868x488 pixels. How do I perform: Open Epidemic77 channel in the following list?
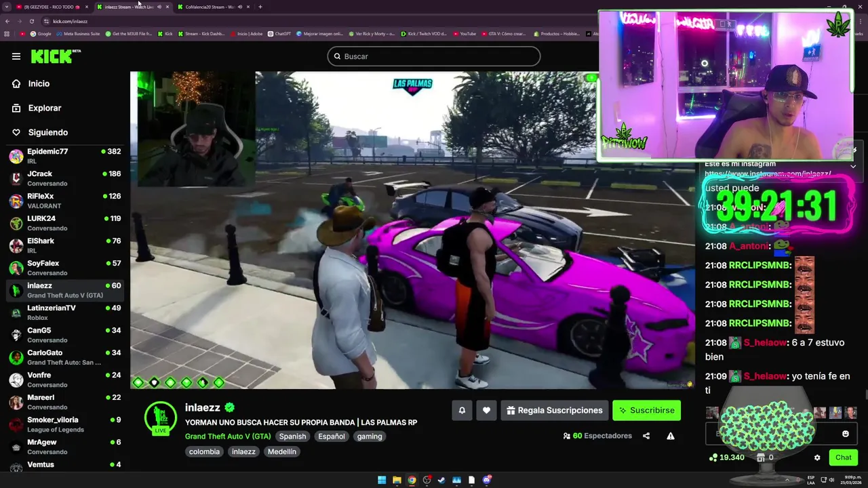tap(65, 156)
